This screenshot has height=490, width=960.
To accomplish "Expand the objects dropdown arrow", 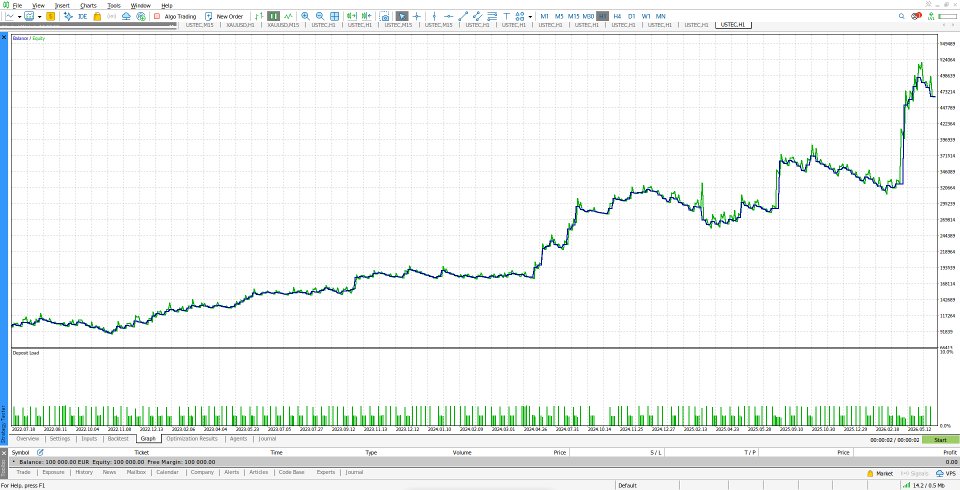I will (530, 17).
